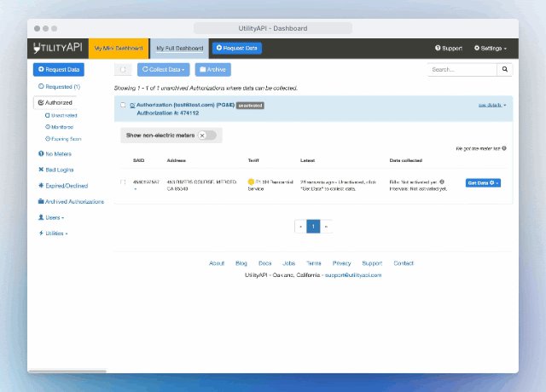
Task: Click the unactivated status badge
Action: pos(250,106)
